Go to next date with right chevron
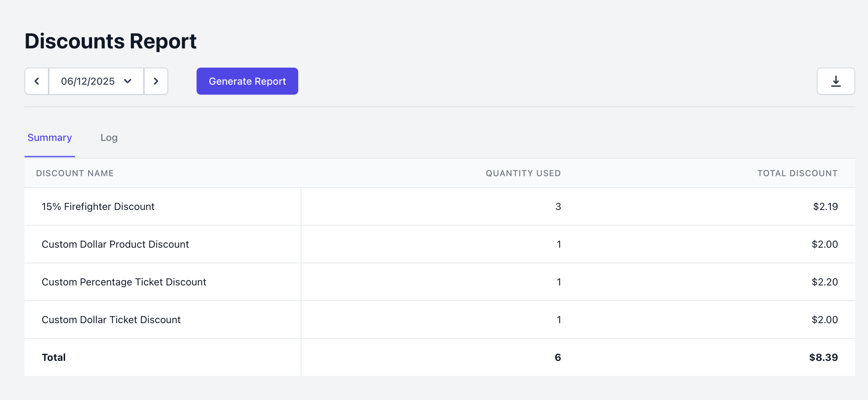 point(156,81)
